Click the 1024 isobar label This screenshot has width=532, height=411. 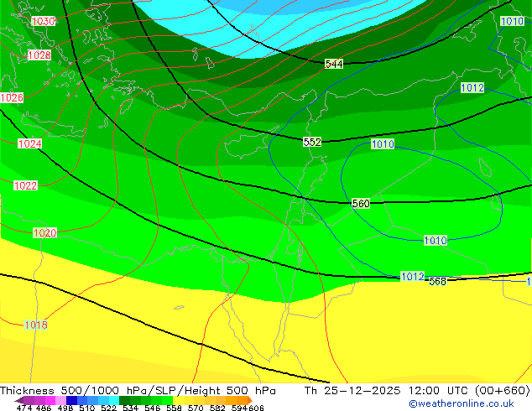click(30, 143)
